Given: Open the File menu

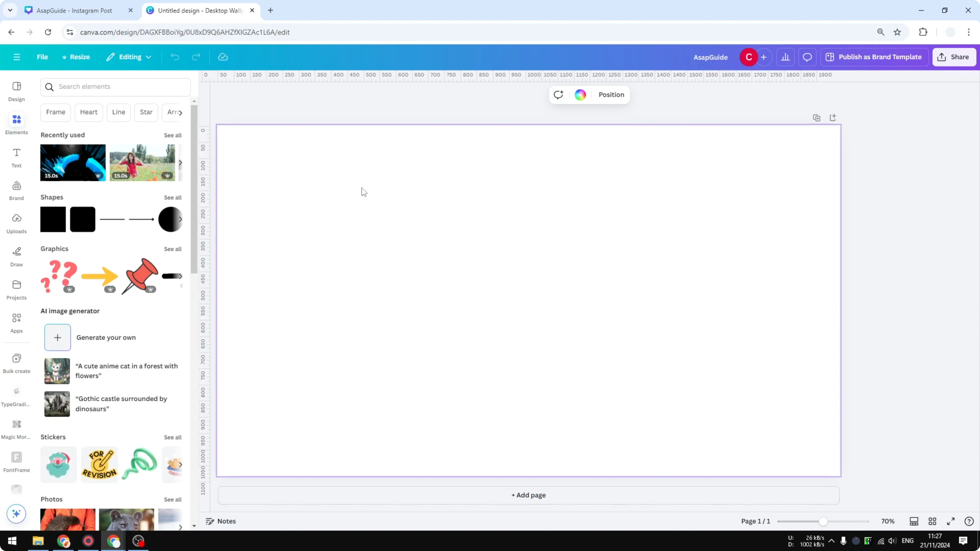Looking at the screenshot, I should [x=42, y=57].
